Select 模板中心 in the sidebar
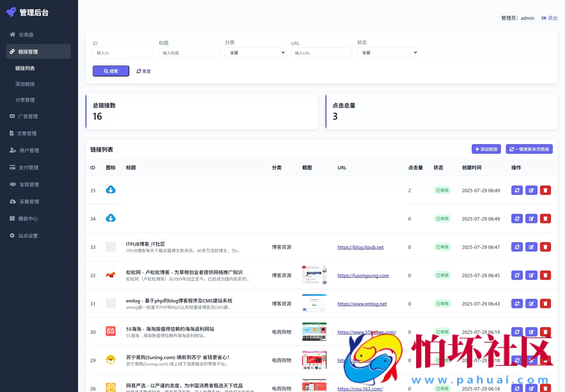 pos(27,218)
